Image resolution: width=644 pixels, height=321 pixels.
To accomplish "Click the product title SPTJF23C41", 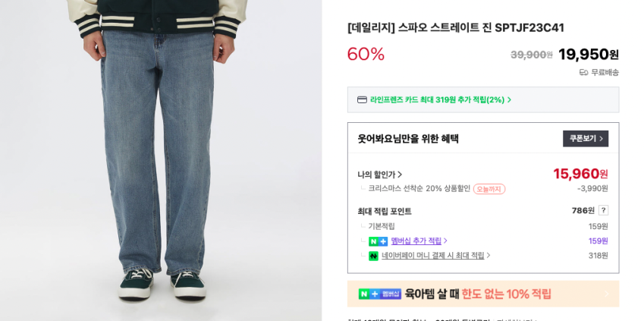I will [455, 28].
